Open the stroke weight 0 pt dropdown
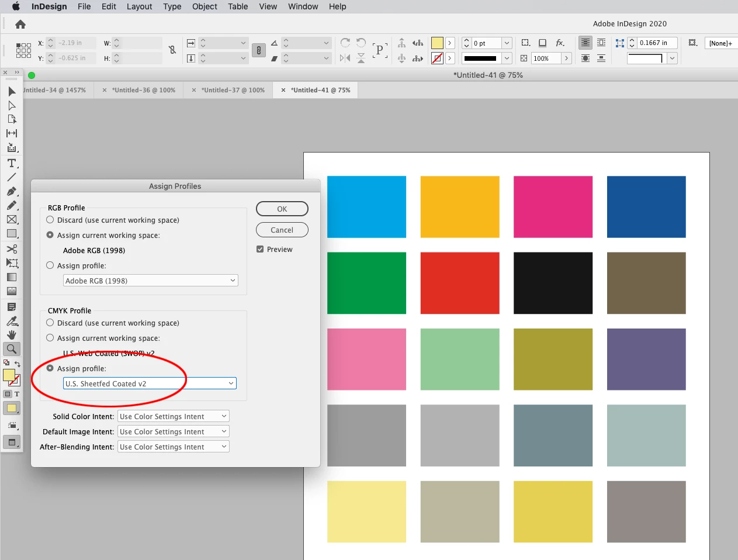738x560 pixels. [x=507, y=43]
